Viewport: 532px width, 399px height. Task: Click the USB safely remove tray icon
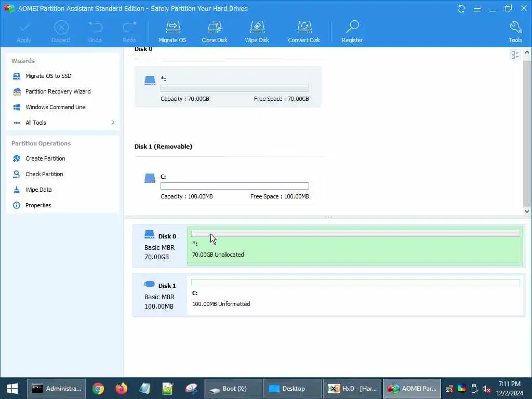474,389
